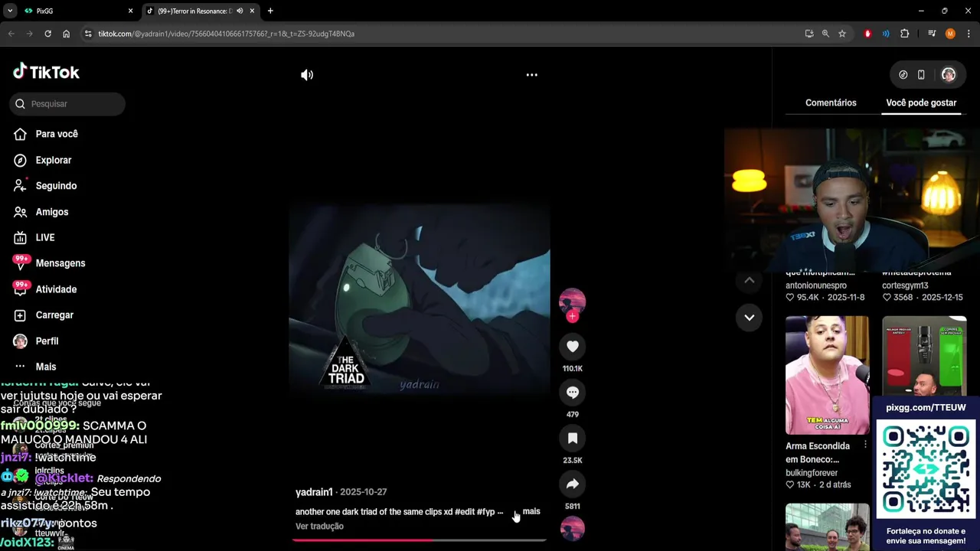Open the cortesgym13 profile link

(x=905, y=285)
